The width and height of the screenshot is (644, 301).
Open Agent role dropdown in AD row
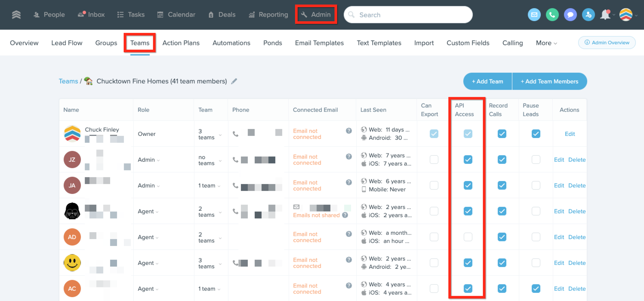coord(148,237)
